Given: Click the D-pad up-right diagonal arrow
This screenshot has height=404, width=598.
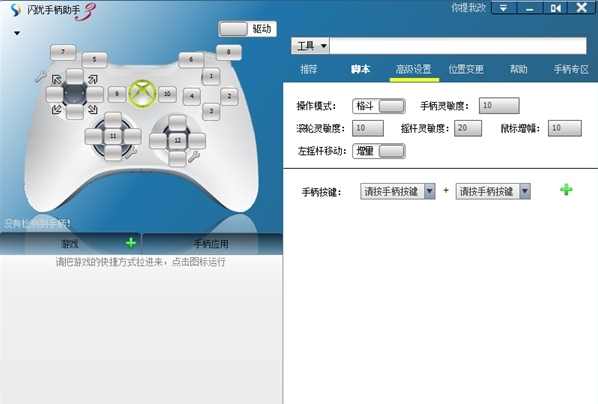Looking at the screenshot, I should [x=93, y=79].
